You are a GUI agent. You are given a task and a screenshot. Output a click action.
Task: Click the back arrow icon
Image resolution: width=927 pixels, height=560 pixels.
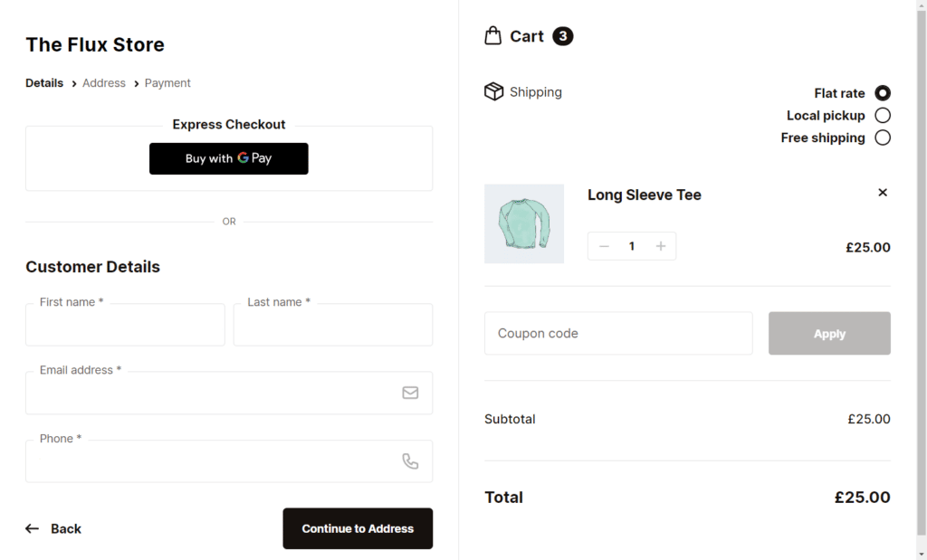[33, 528]
